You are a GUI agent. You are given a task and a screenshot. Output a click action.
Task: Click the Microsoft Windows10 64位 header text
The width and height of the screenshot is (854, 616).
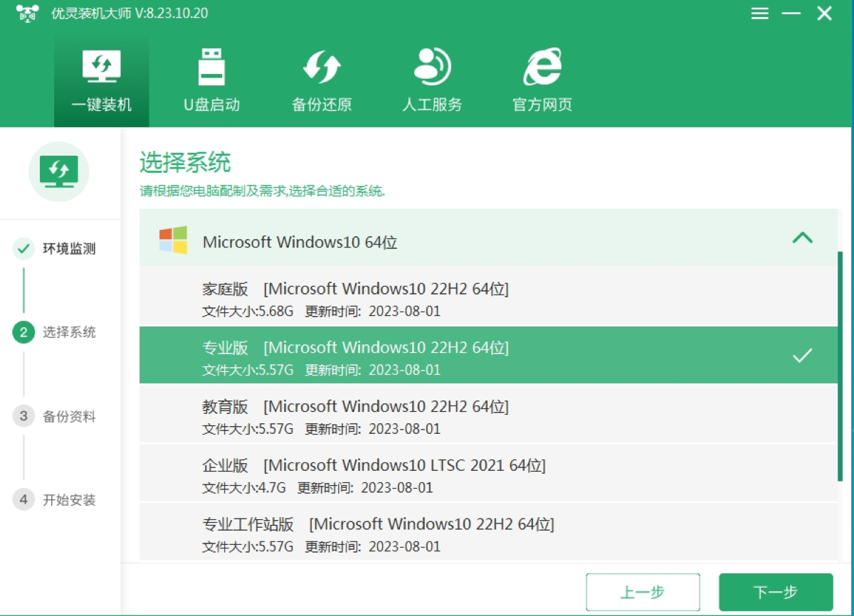pyautogui.click(x=300, y=242)
